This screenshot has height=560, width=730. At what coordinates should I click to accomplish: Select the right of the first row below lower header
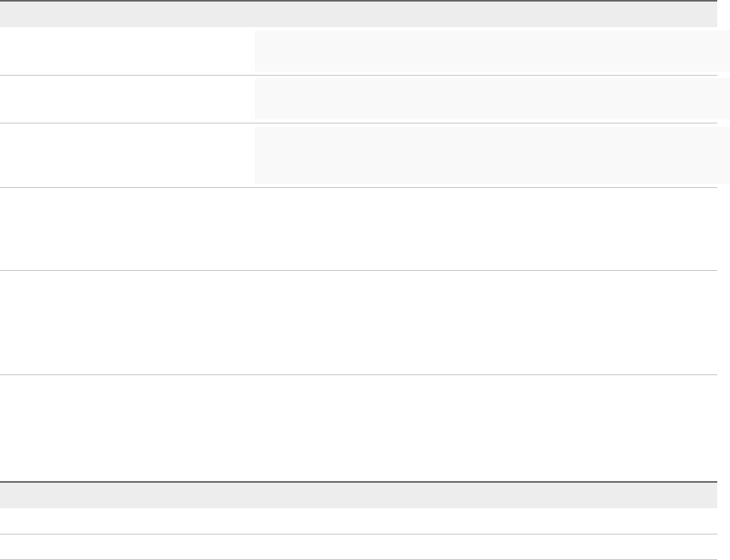pyautogui.click(x=485, y=522)
